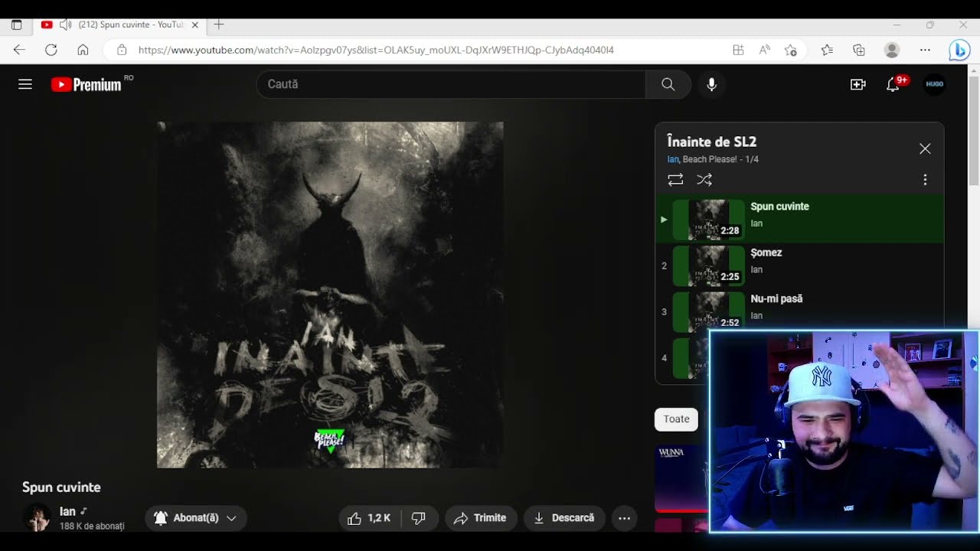Close the Spun cuvinte YouTube tab
The image size is (980, 551).
pyautogui.click(x=194, y=24)
